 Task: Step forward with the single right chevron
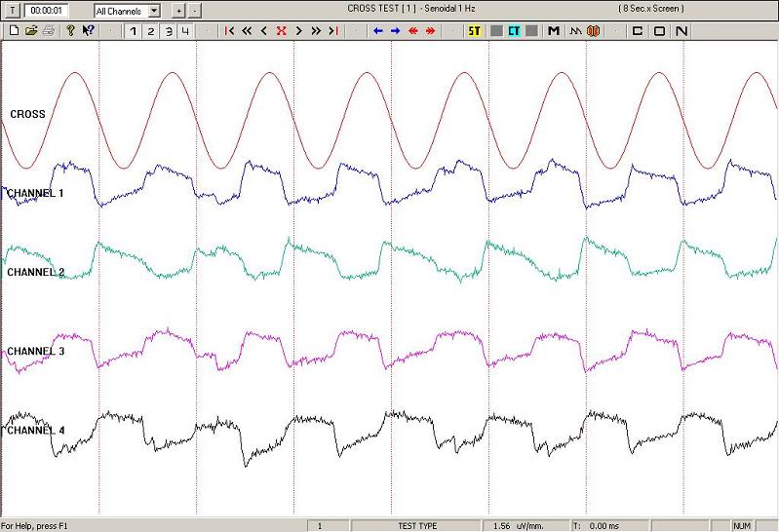(298, 31)
